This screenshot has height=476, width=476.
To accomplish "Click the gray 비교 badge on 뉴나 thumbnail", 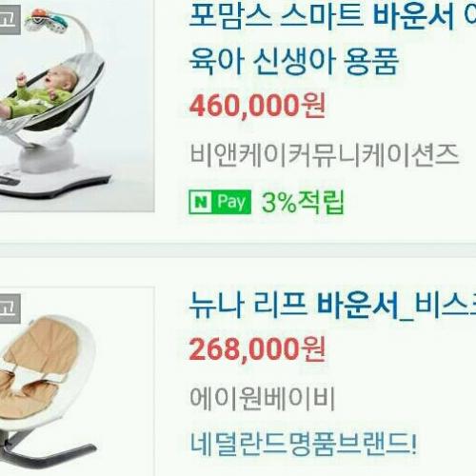I will 10,308.
